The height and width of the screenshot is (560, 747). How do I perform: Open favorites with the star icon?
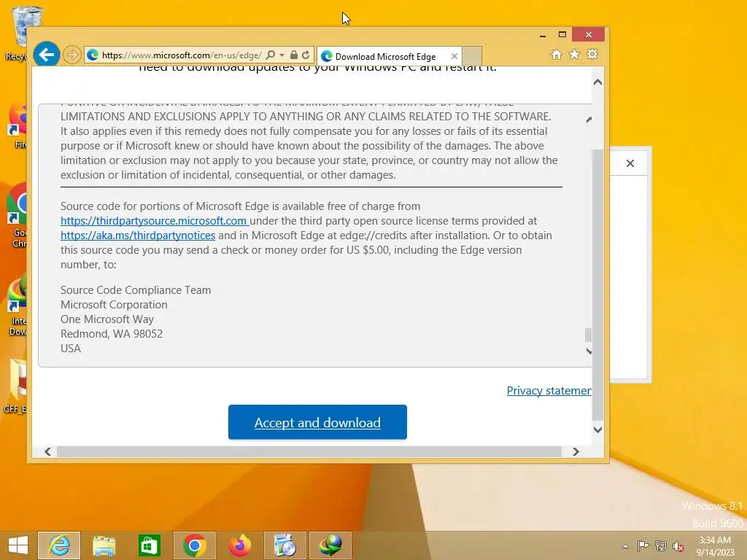(575, 54)
